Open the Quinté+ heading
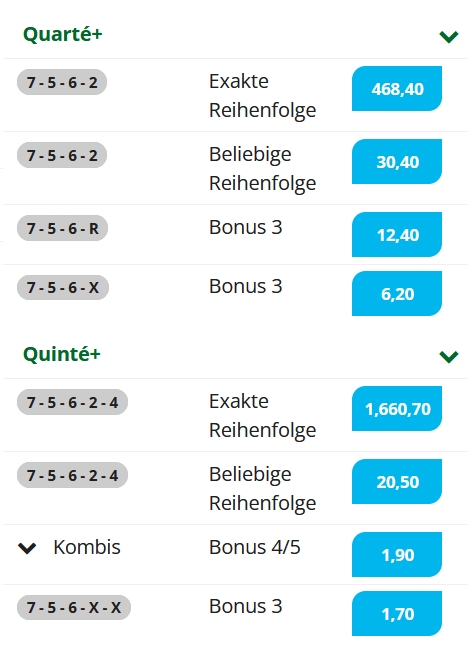 tap(62, 354)
